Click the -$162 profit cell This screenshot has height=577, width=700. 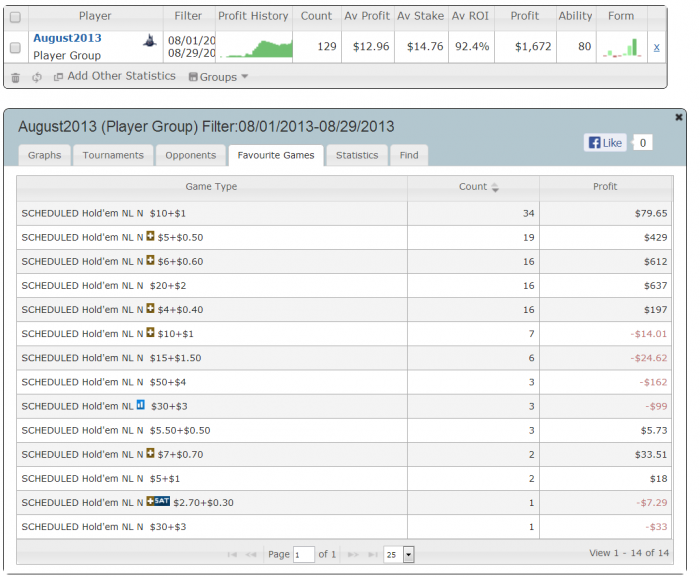click(605, 382)
